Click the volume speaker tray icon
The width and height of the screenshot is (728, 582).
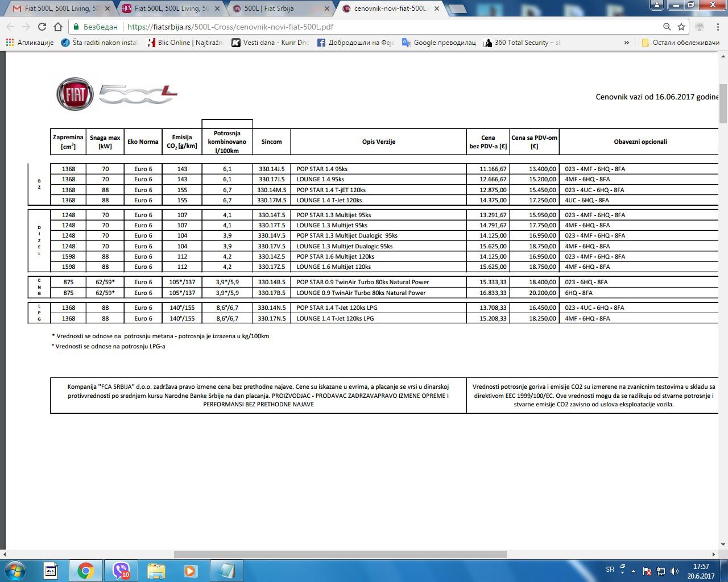(675, 571)
